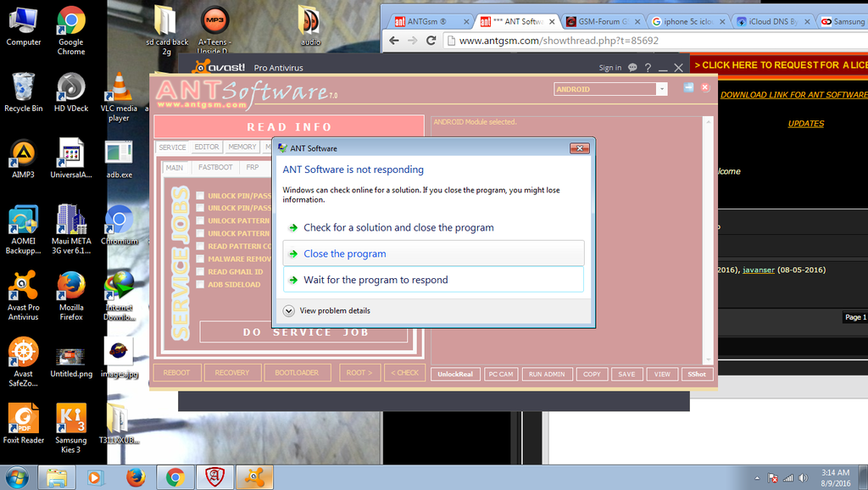
Task: Click volume speaker icon in tray
Action: (x=804, y=478)
